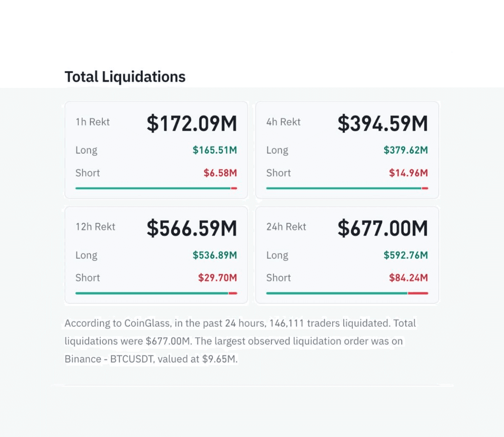Click the 4h Rekt long/short ratio bar
The height and width of the screenshot is (437, 504).
click(x=347, y=188)
